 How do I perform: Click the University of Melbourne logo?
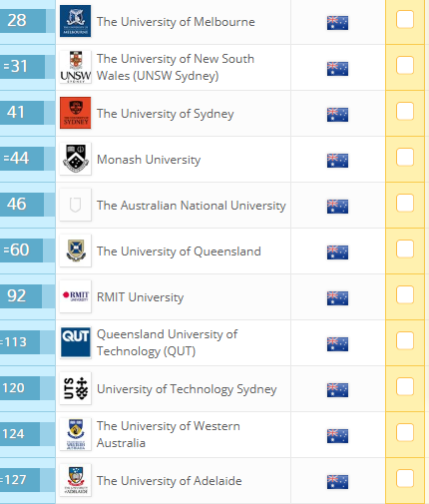tap(76, 21)
